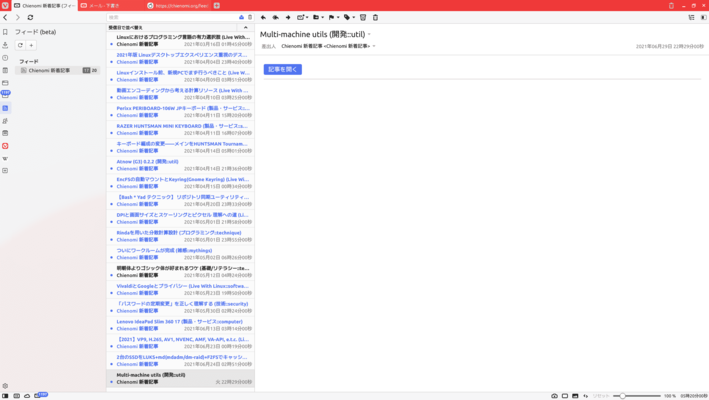Open the Window panel icon
Image resolution: width=709 pixels, height=400 pixels.
(x=5, y=83)
